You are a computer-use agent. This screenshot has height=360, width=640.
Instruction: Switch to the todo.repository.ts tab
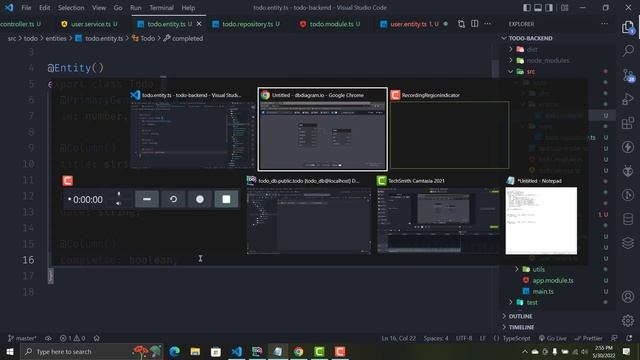click(x=246, y=24)
